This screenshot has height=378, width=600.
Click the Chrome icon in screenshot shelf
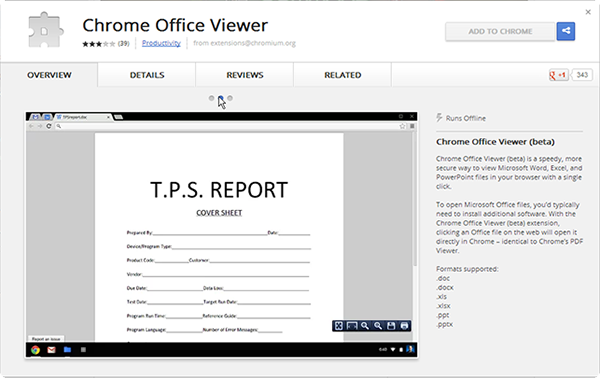pos(36,350)
